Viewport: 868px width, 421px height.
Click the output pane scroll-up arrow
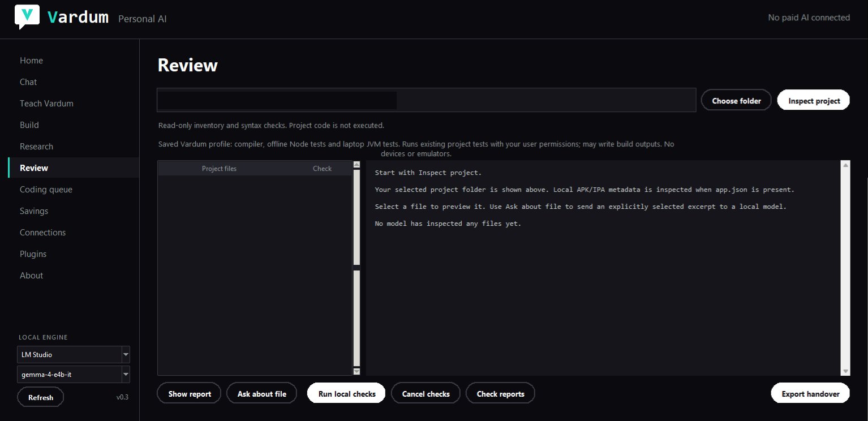(845, 165)
